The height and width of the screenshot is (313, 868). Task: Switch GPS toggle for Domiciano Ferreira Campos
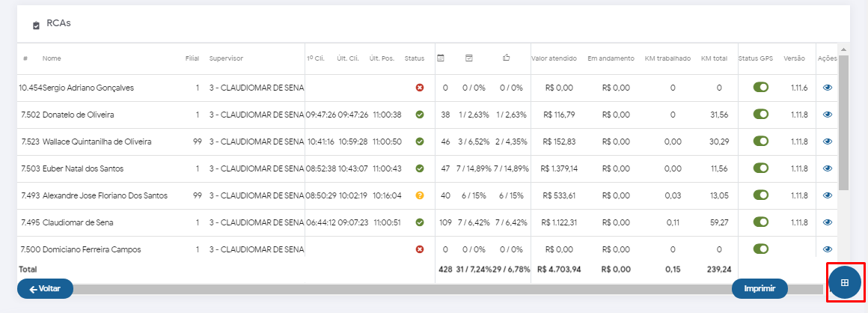click(762, 249)
